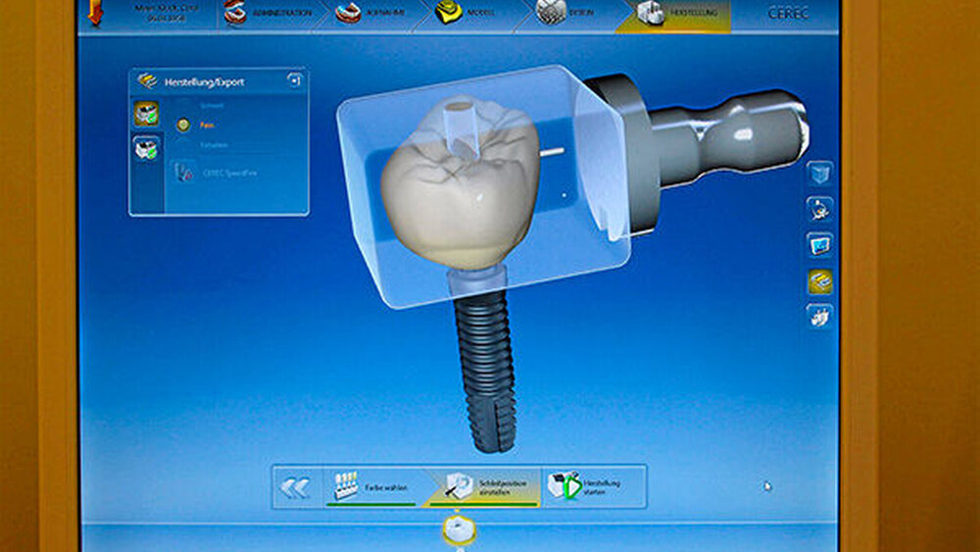The height and width of the screenshot is (552, 980).
Task: Open system menu with orange arrow icon
Action: pyautogui.click(x=96, y=12)
